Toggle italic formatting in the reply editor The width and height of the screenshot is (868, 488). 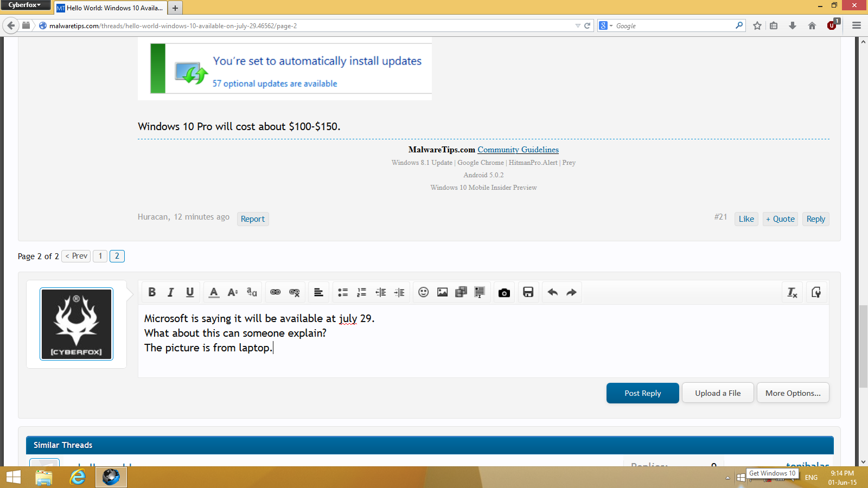[x=170, y=292]
